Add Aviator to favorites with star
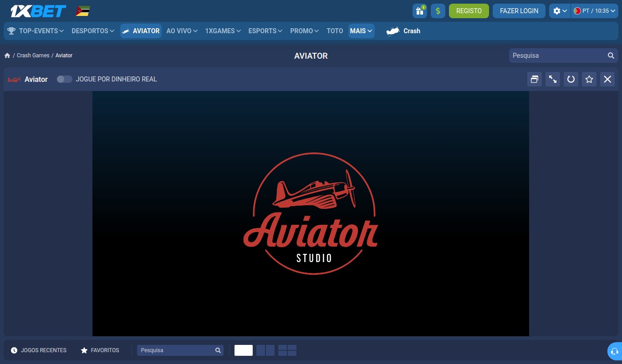The image size is (622, 364). coord(589,79)
